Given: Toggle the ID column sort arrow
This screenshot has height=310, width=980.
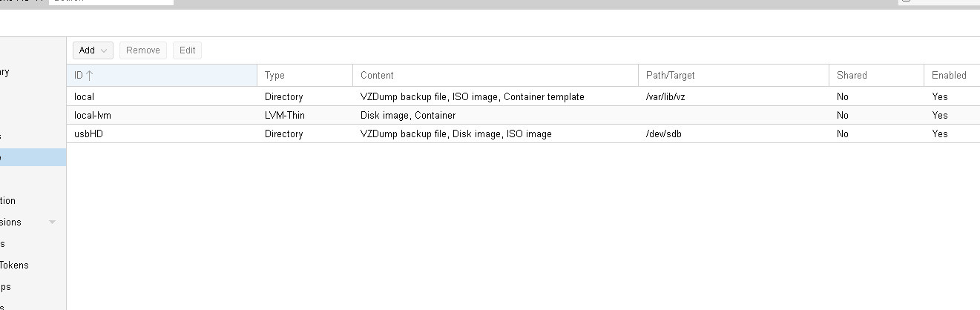Looking at the screenshot, I should point(89,75).
